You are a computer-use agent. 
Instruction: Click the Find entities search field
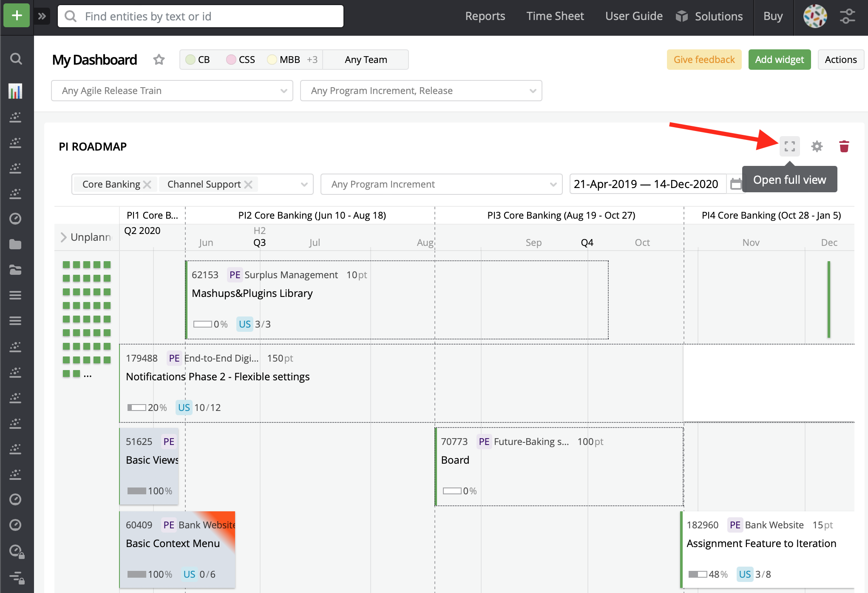pos(200,16)
